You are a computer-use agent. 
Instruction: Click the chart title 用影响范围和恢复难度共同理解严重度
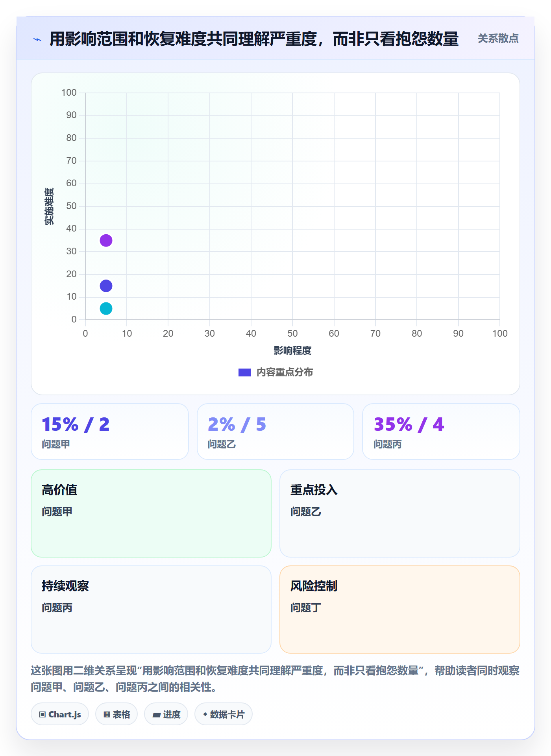point(254,39)
